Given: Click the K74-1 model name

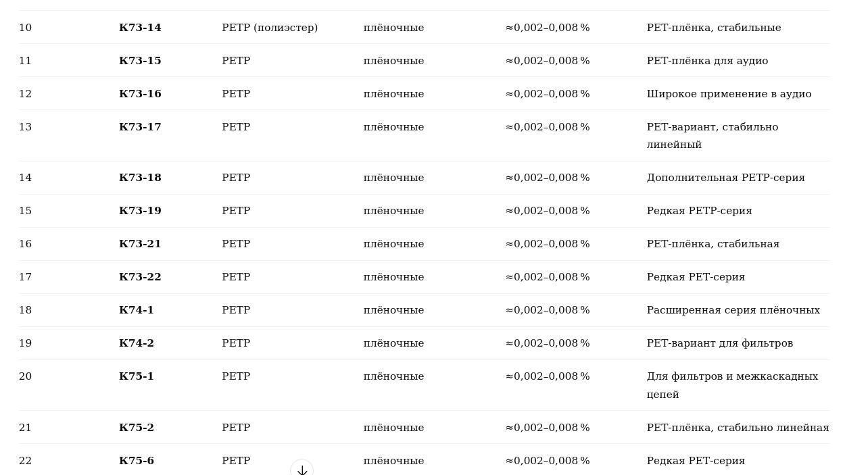Looking at the screenshot, I should (137, 310).
